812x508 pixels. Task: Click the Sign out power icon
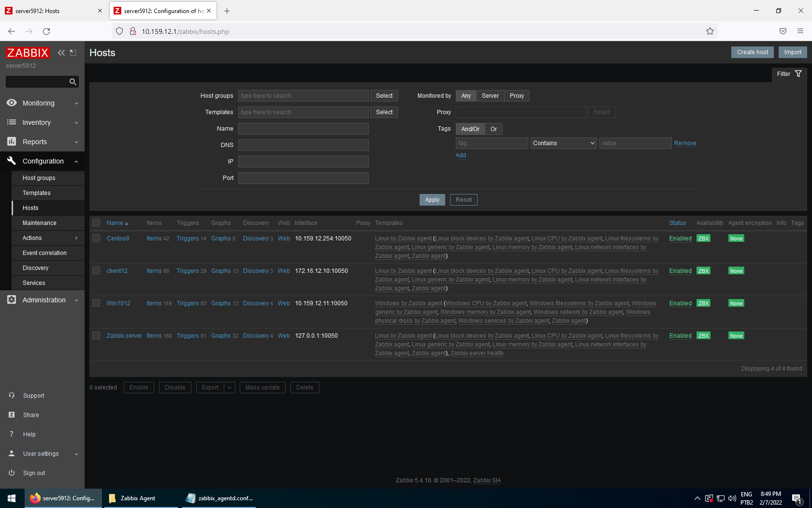[x=12, y=473]
